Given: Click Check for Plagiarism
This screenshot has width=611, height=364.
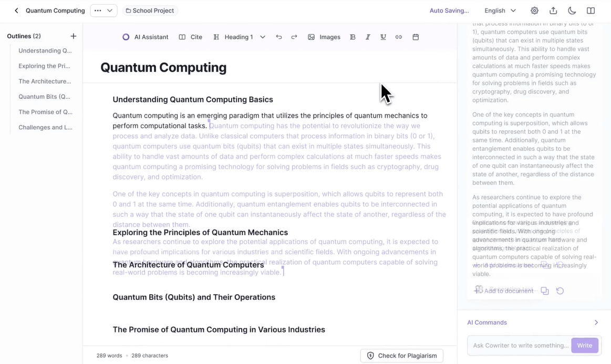Looking at the screenshot, I should pos(402,356).
